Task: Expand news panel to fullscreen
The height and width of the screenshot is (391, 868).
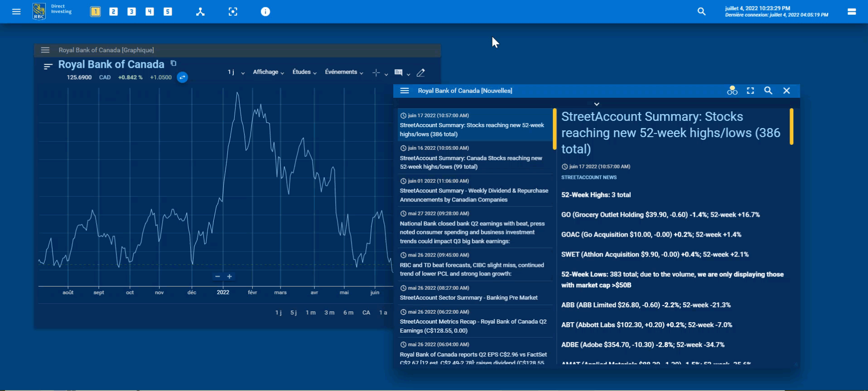Action: (750, 91)
